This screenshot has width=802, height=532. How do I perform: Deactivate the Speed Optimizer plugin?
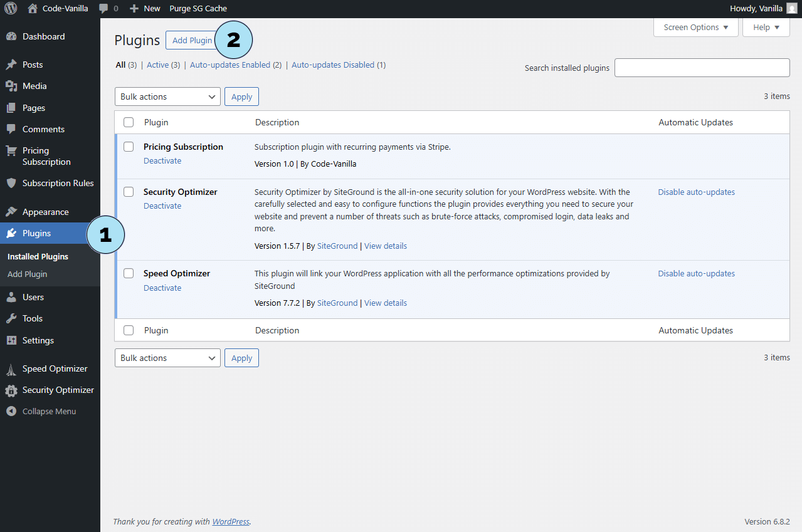(162, 288)
